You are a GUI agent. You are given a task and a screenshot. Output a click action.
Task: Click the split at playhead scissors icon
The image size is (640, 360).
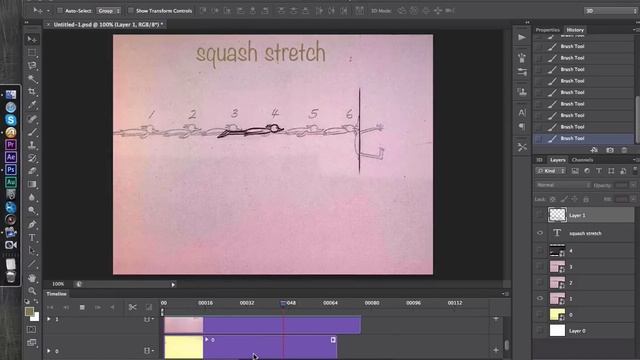[132, 307]
